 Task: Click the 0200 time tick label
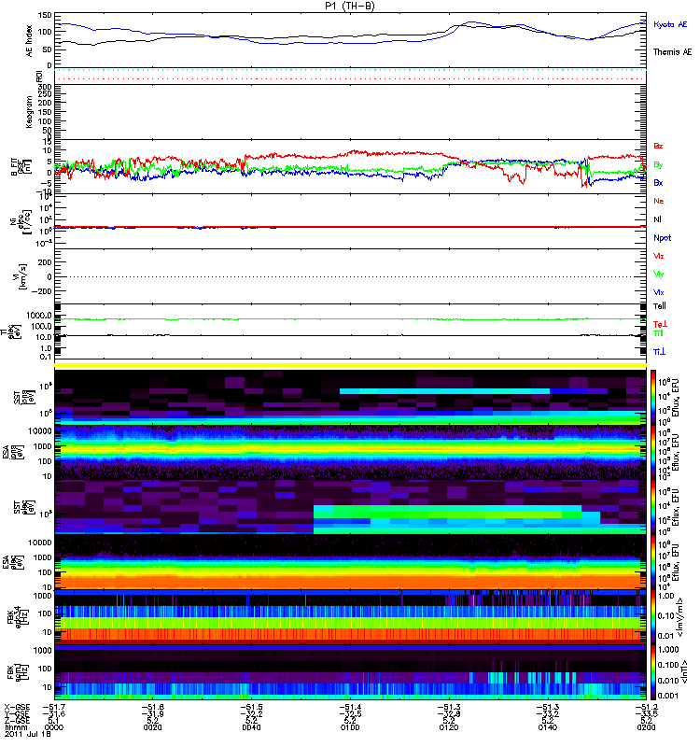(x=646, y=727)
